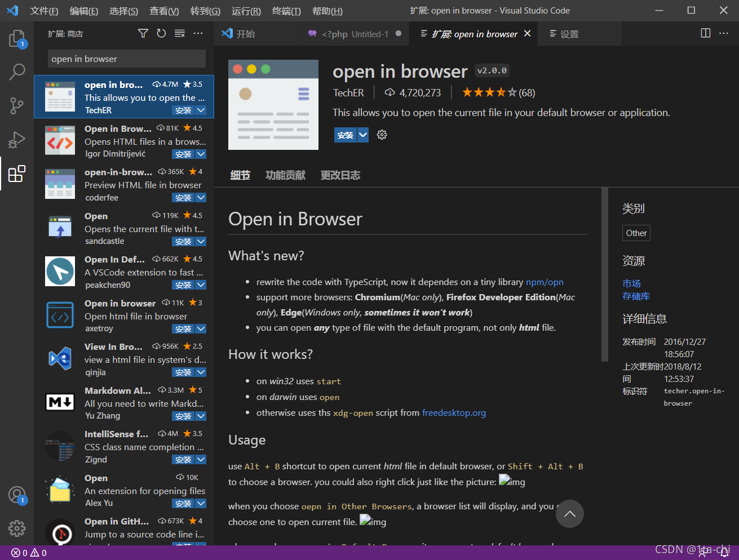Click the TechER publisher name
The image size is (739, 560).
[348, 92]
